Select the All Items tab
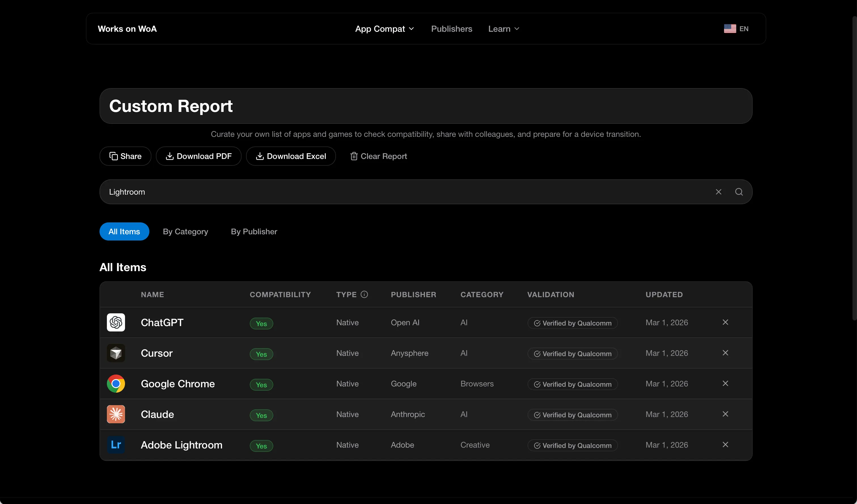This screenshot has height=504, width=857. pyautogui.click(x=124, y=231)
